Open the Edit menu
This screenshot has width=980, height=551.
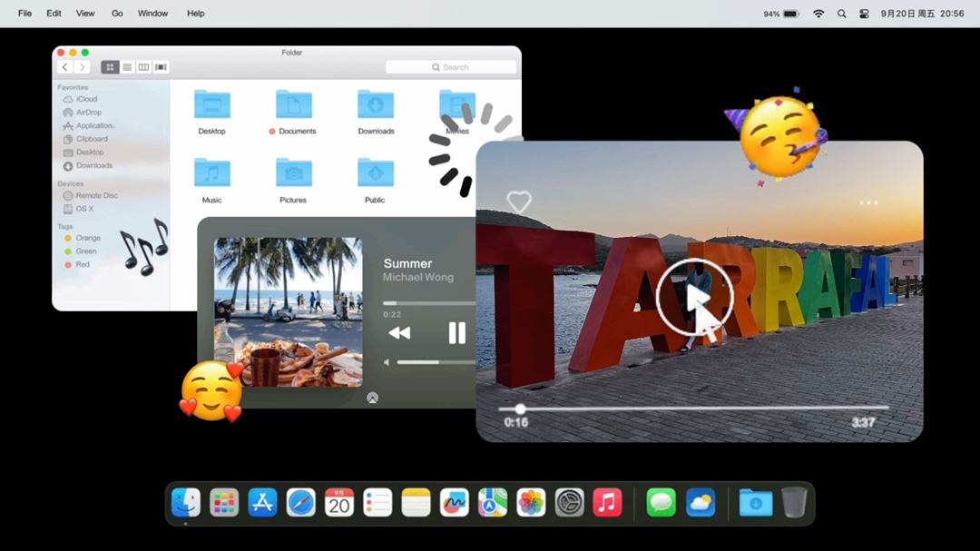(x=54, y=13)
